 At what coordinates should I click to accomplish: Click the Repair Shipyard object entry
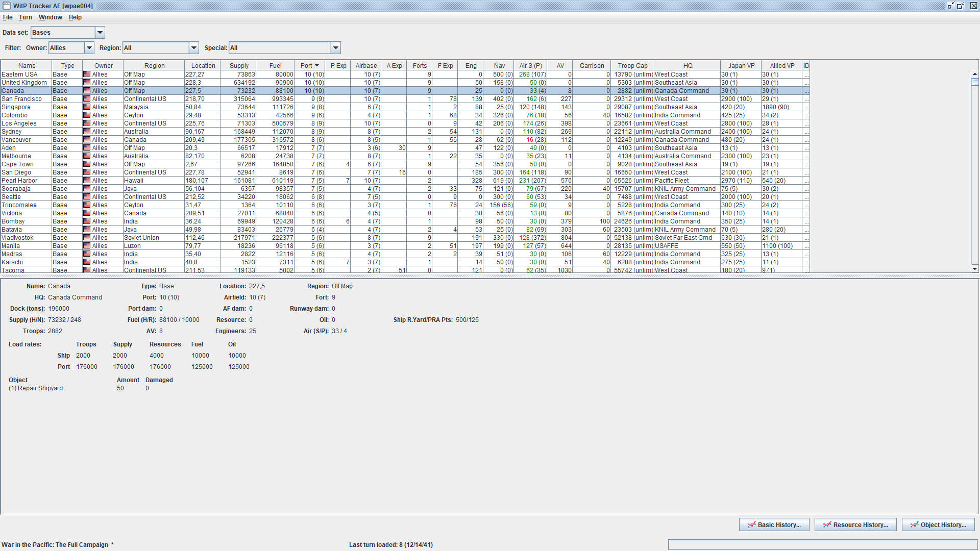click(x=36, y=388)
